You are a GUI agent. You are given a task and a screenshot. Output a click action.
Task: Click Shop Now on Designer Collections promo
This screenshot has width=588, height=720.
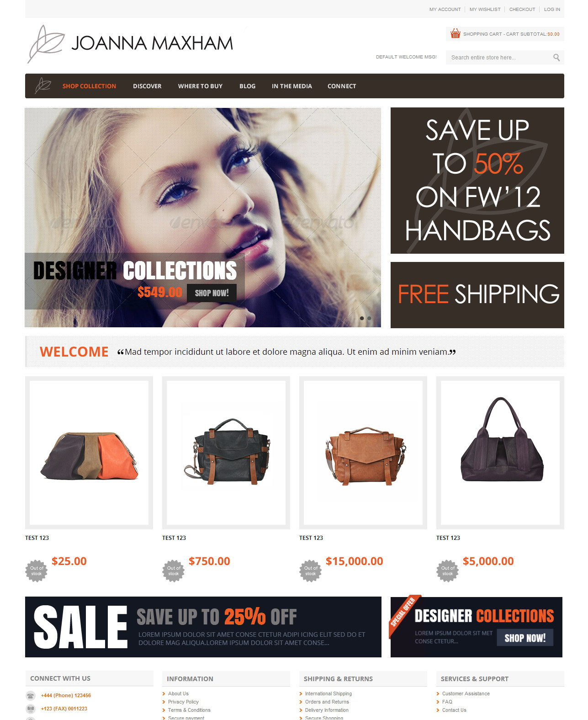coord(525,638)
